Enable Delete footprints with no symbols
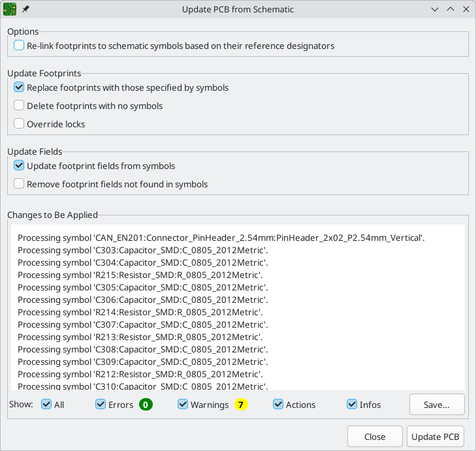The image size is (476, 451). click(x=19, y=106)
